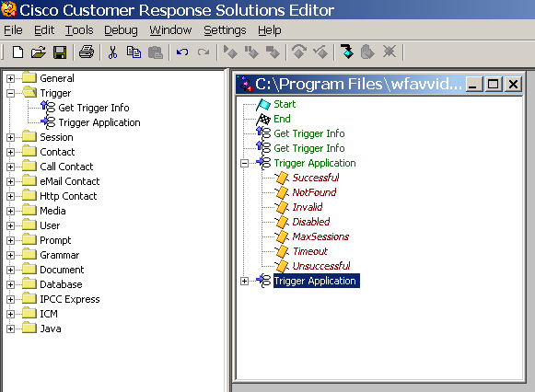Click the Cut scissors icon
535x392 pixels.
[112, 52]
